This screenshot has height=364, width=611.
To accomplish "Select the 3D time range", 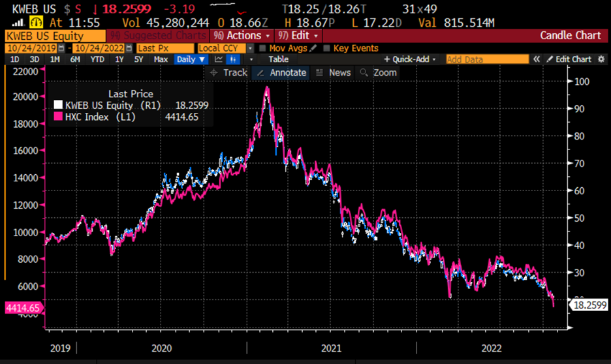I will point(35,59).
